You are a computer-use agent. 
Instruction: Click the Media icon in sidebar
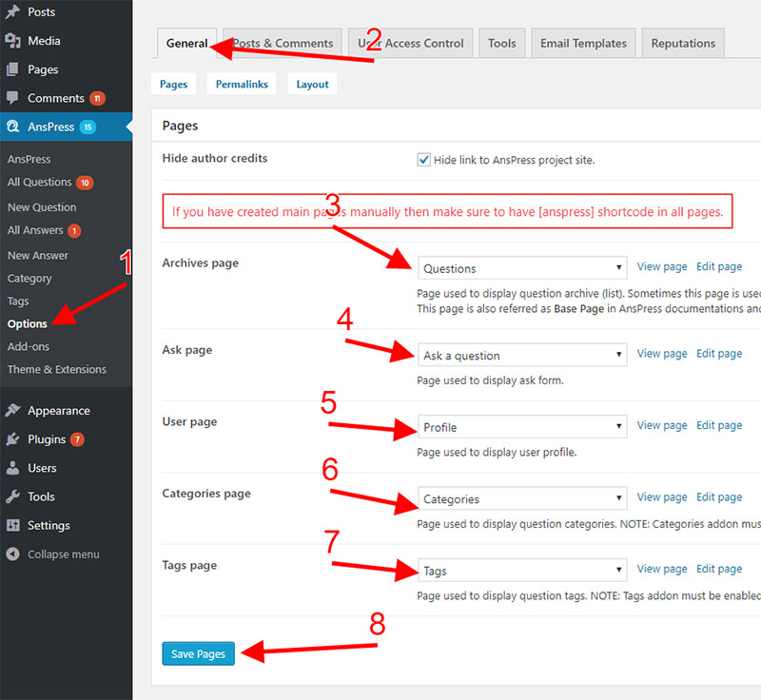[x=12, y=41]
